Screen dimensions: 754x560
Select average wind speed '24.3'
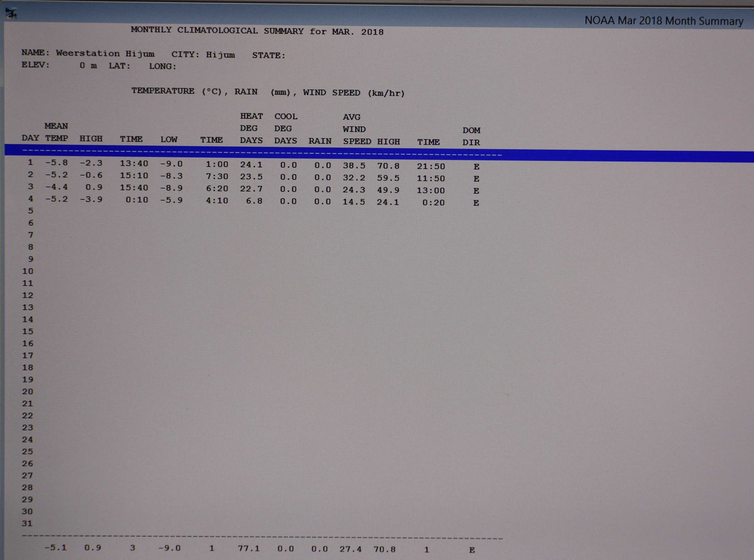click(x=354, y=190)
